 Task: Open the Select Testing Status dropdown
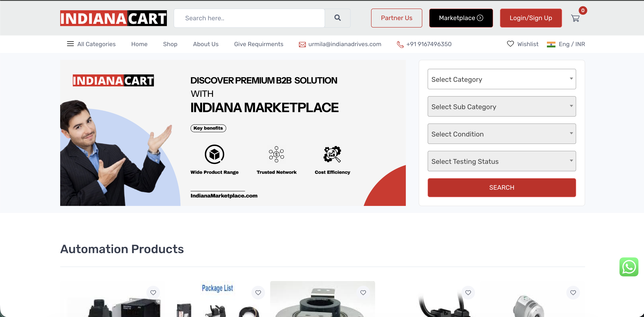(x=501, y=161)
